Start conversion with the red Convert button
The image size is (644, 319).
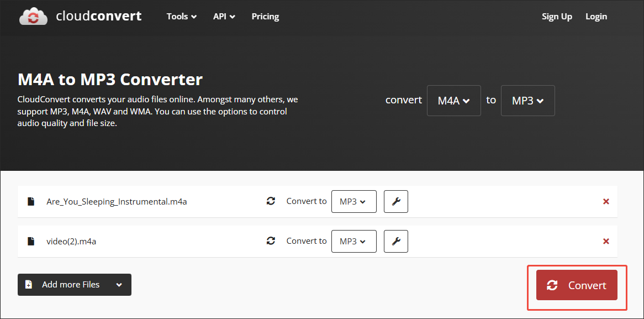pyautogui.click(x=577, y=285)
